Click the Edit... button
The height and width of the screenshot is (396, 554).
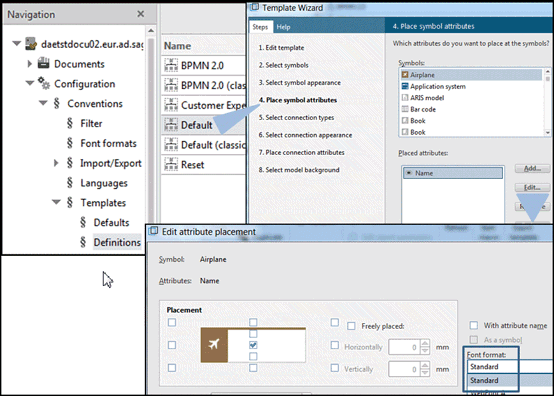[x=532, y=187]
